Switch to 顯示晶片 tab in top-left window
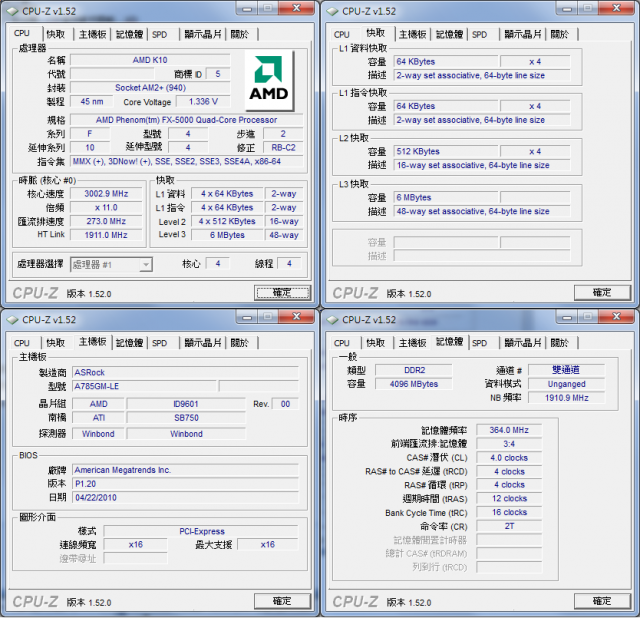The height and width of the screenshot is (618, 640). coord(203,34)
